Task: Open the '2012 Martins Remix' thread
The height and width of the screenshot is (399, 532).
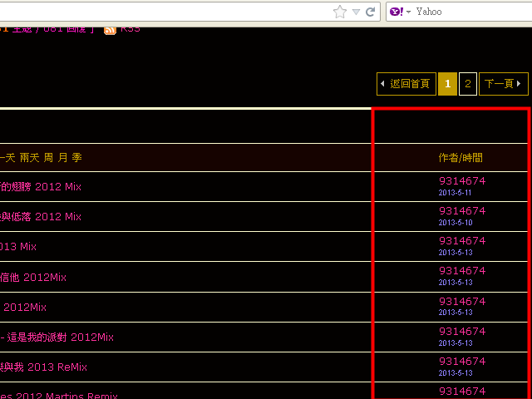Action: point(59,396)
